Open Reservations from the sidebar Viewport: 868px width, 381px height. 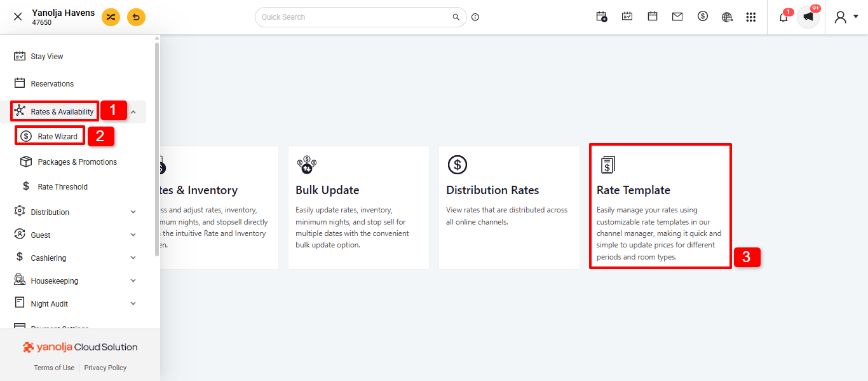click(52, 84)
